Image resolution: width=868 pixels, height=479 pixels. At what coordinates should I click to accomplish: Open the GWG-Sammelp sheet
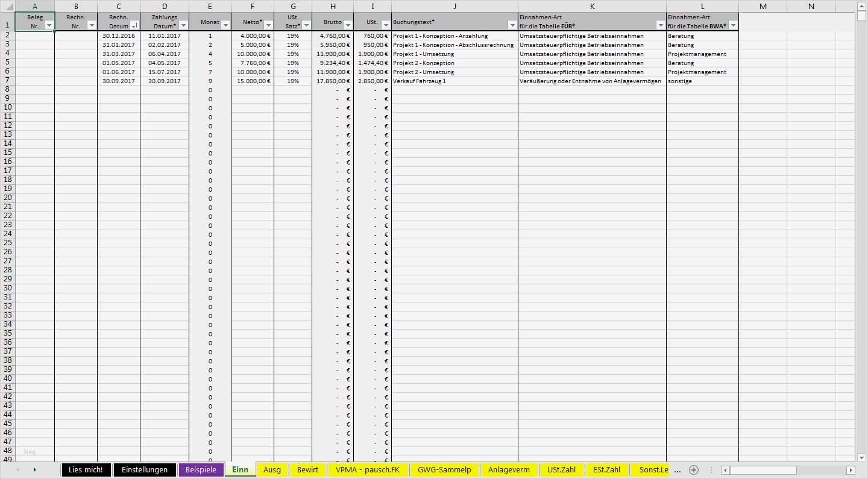[x=444, y=470]
